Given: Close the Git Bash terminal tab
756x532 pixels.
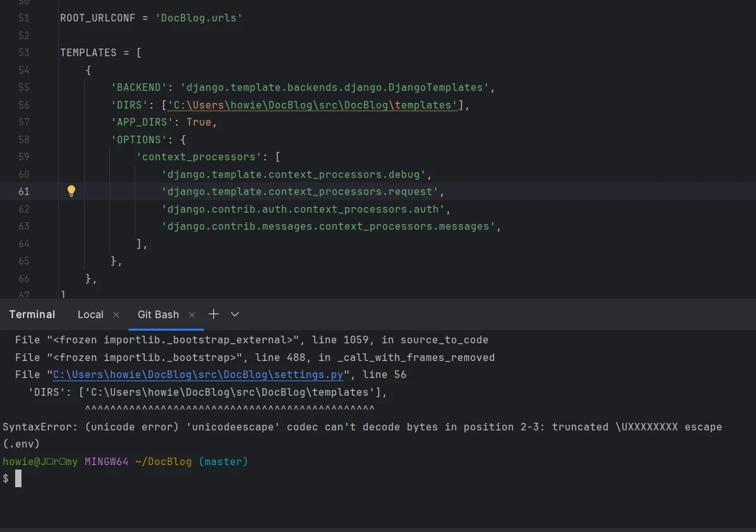Looking at the screenshot, I should coord(192,315).
